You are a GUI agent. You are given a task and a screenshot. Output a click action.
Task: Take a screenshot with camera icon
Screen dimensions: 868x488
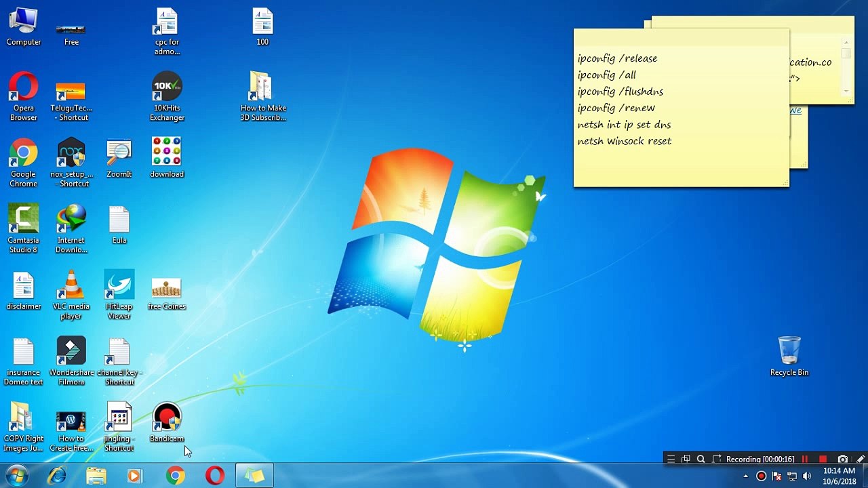click(843, 459)
